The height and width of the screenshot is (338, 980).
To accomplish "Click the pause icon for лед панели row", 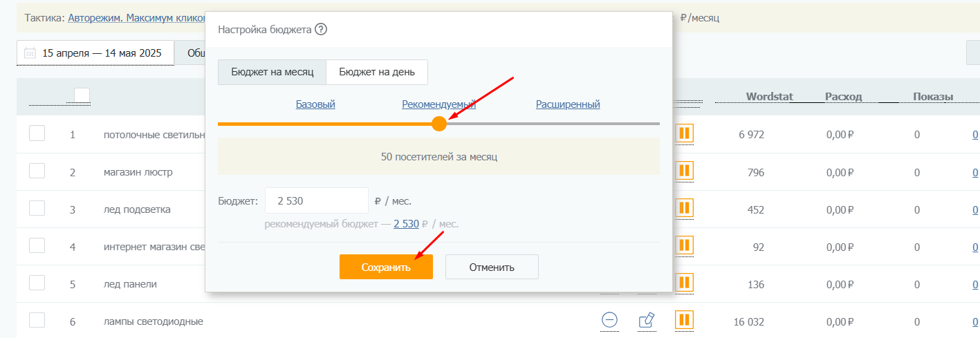I will pos(684,283).
